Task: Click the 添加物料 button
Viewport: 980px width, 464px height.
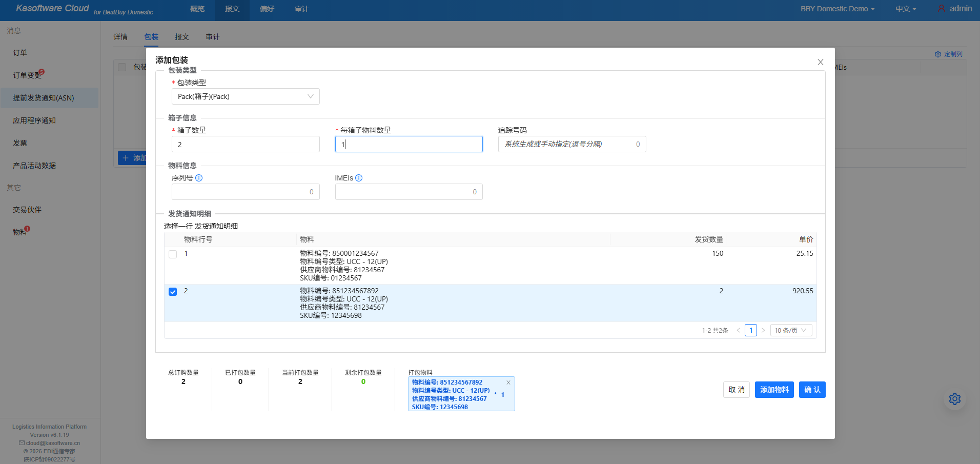Action: (774, 390)
